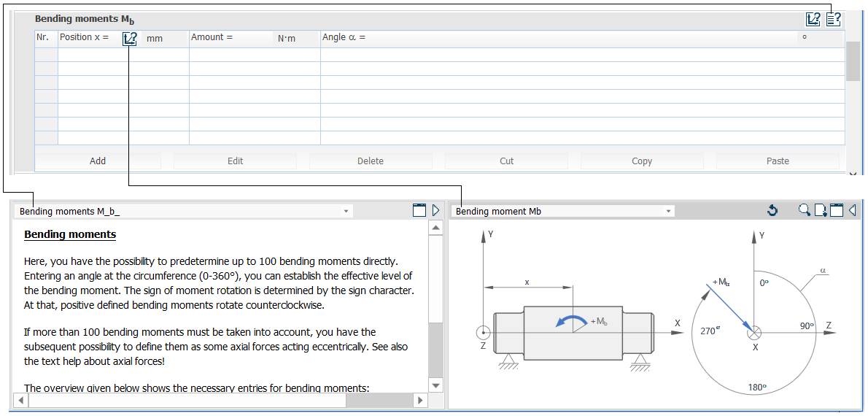Click the left-pointing triangle icon on the graphic panel

tap(853, 210)
